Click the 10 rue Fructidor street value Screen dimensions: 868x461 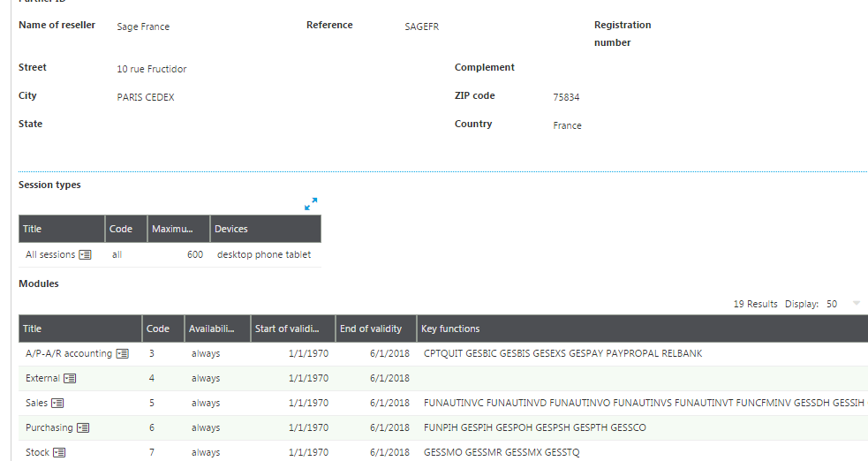(152, 69)
